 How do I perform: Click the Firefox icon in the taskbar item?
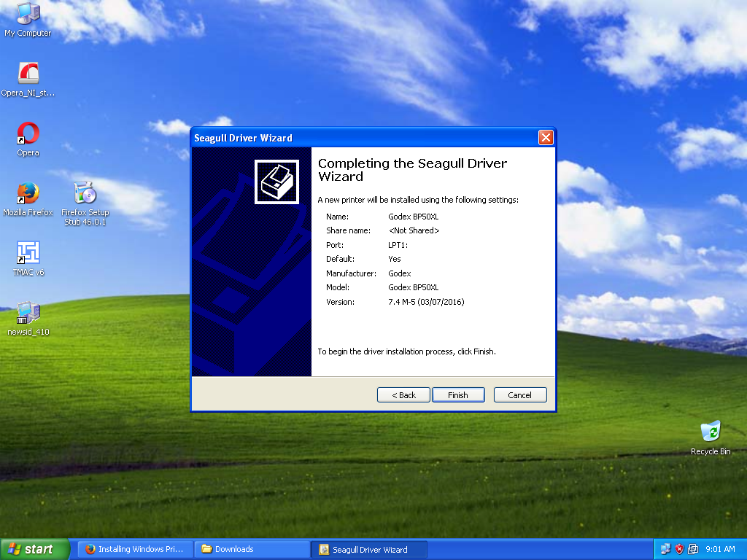pyautogui.click(x=90, y=549)
